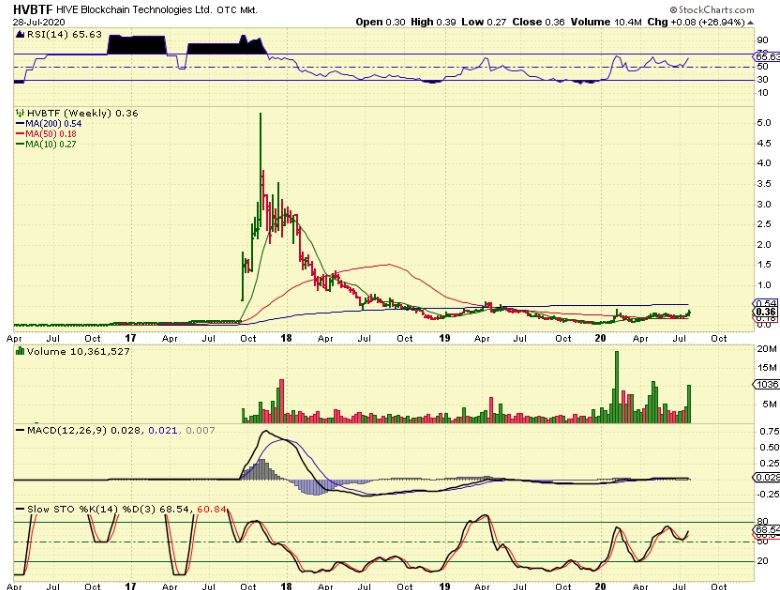
Task: Click the Volume 10.4M header value
Action: (x=606, y=22)
